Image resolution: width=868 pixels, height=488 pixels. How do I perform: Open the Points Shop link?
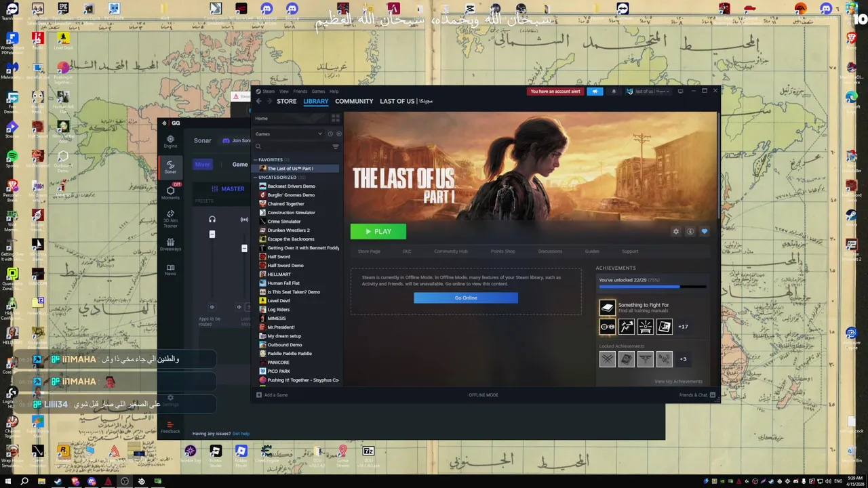click(503, 251)
